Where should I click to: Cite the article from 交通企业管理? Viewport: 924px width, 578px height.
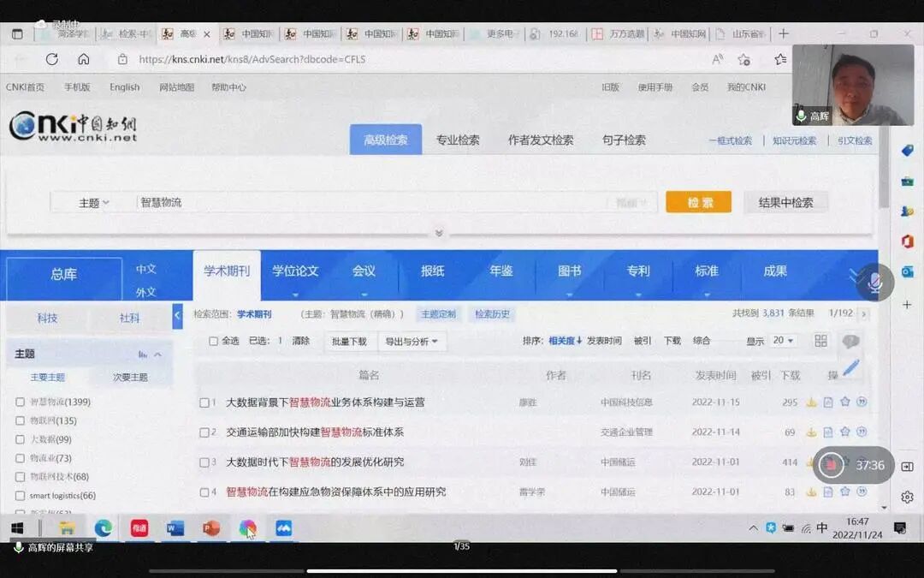click(862, 432)
